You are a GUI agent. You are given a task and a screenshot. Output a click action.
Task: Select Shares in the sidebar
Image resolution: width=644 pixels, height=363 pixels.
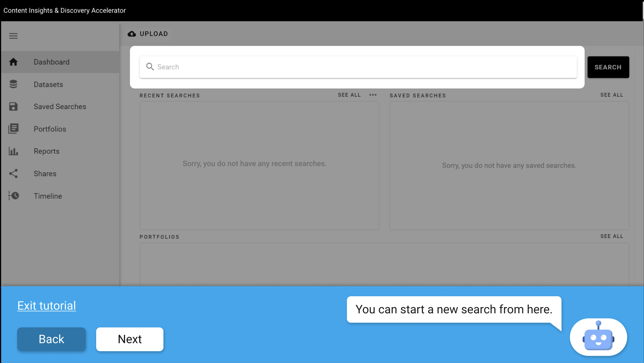tap(60, 174)
